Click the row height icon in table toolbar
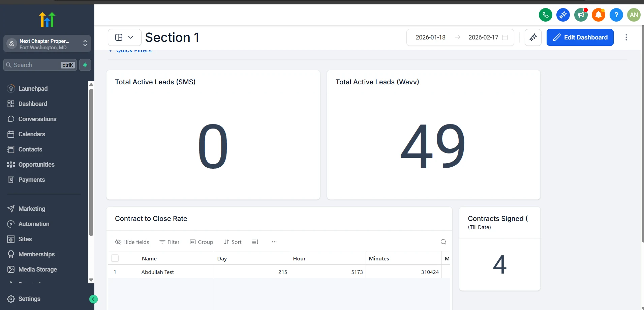The width and height of the screenshot is (644, 310). coord(255,242)
